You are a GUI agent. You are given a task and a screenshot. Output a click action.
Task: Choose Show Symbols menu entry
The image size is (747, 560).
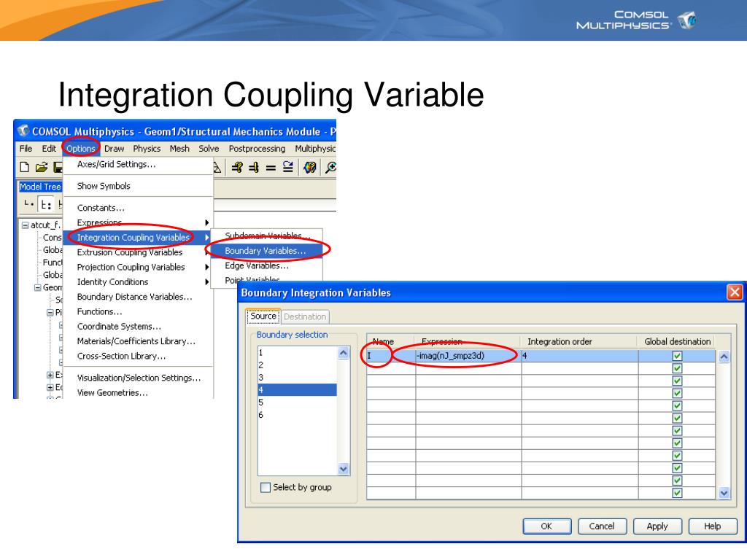tap(138, 186)
